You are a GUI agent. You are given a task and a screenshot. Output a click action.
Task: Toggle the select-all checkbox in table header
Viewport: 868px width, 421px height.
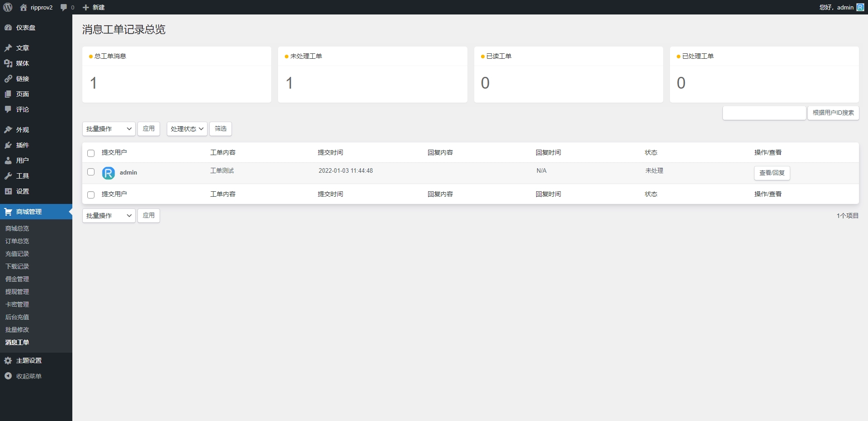91,153
